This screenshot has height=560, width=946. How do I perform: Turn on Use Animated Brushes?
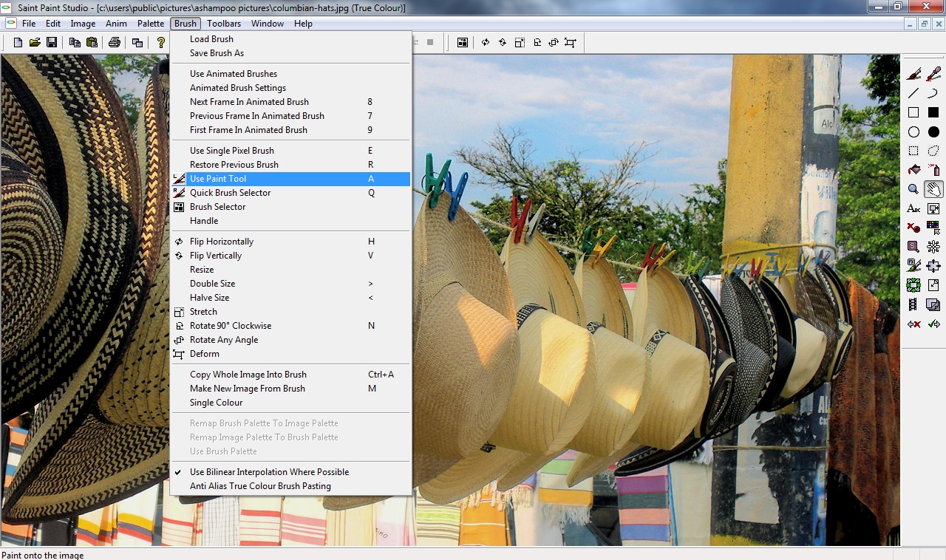click(234, 74)
